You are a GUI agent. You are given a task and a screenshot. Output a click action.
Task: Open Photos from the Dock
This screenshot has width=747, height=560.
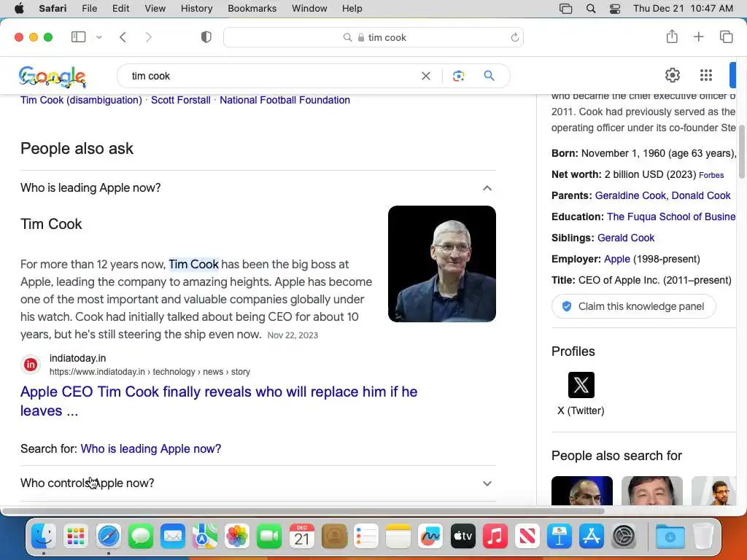point(237,537)
